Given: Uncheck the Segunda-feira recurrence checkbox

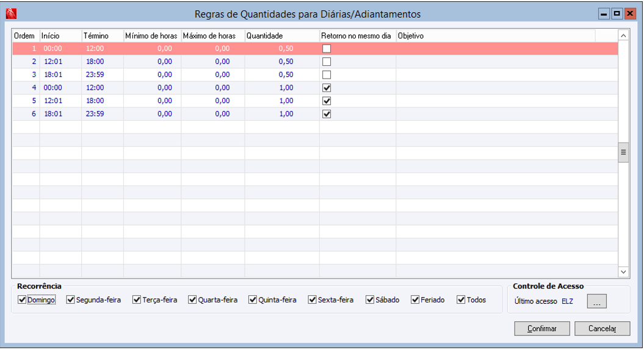Looking at the screenshot, I should coord(71,300).
